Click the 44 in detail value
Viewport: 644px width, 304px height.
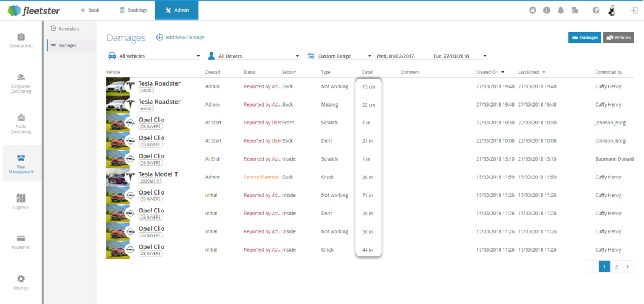click(x=367, y=250)
